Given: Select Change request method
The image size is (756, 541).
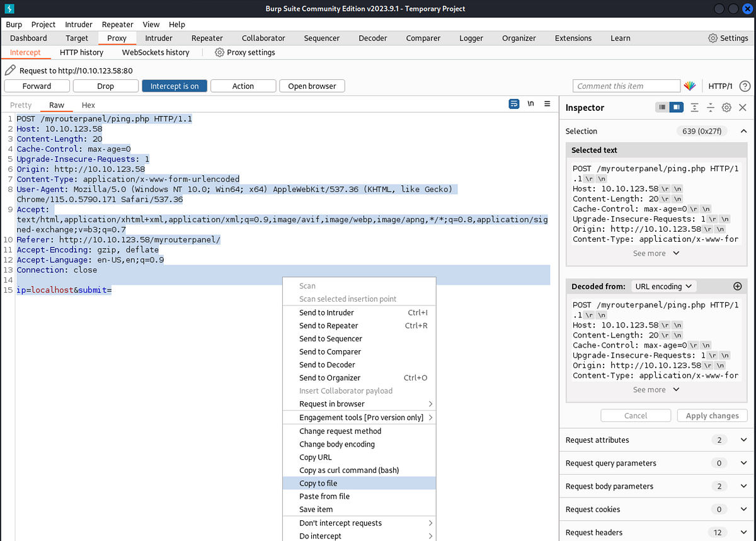Looking at the screenshot, I should [358, 431].
